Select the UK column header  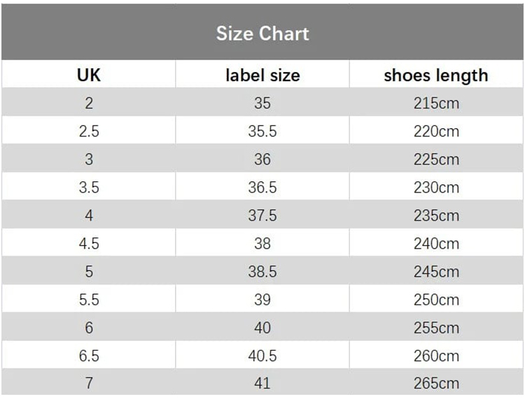click(89, 75)
